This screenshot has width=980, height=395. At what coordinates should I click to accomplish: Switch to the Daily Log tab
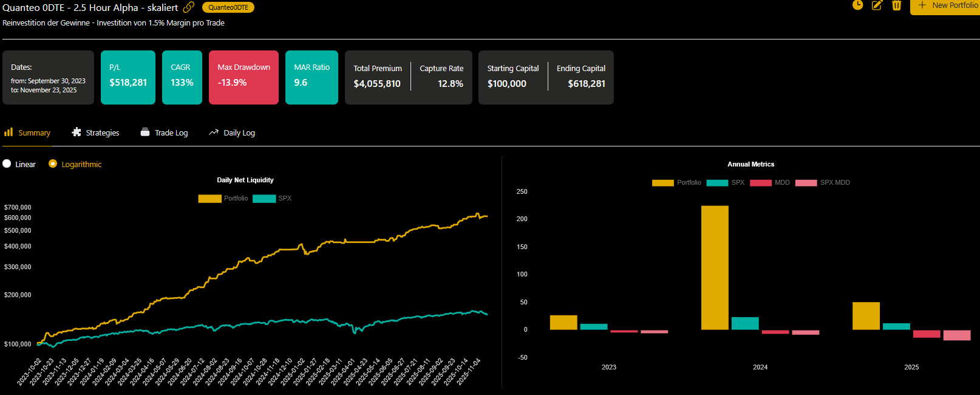pyautogui.click(x=239, y=133)
